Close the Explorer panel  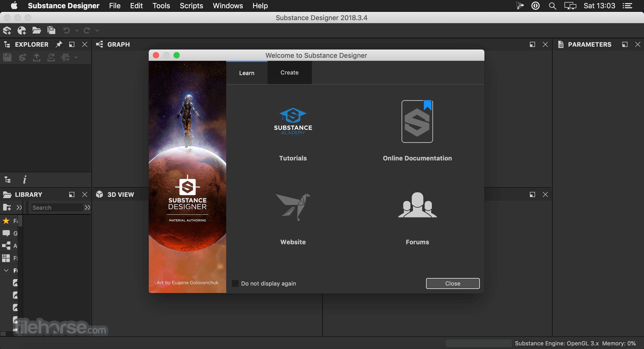click(x=85, y=44)
